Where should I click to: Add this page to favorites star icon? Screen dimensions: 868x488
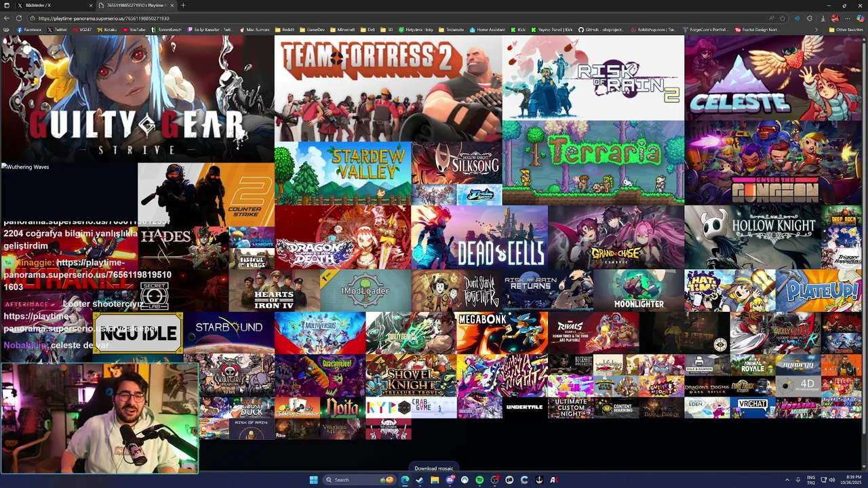coord(783,18)
